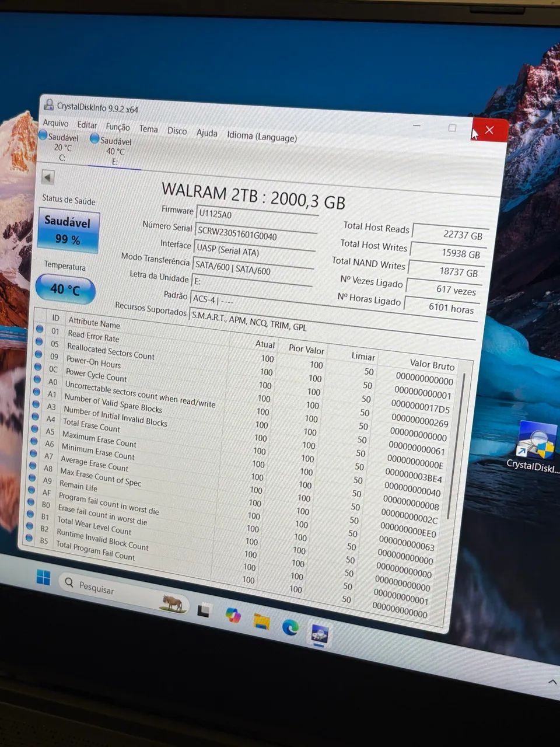Click the status circle of attribute A1
Image resolution: width=560 pixels, height=747 pixels.
36,392
